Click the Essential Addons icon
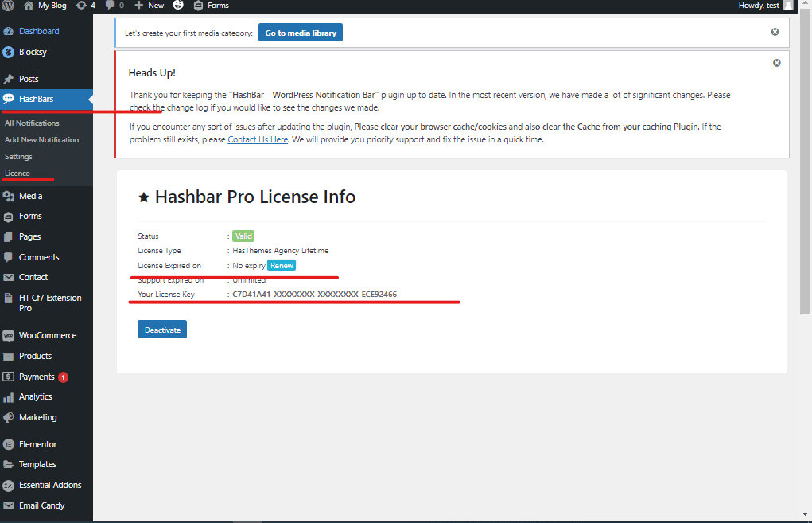This screenshot has width=812, height=523. (8, 485)
